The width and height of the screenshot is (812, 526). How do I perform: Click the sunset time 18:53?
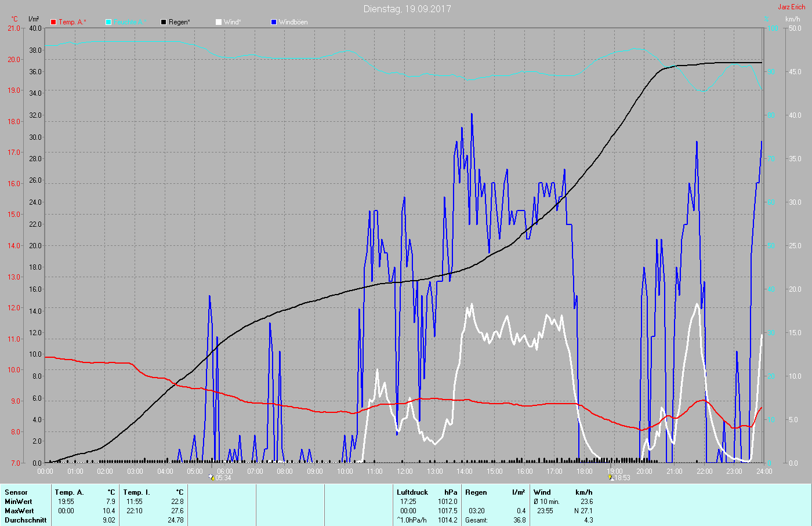pyautogui.click(x=623, y=478)
